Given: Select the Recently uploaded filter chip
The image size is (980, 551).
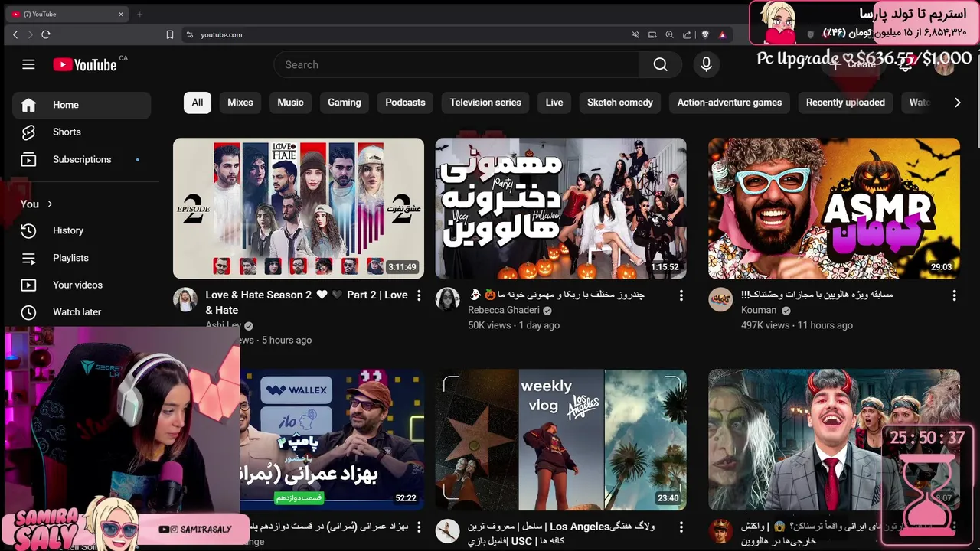Looking at the screenshot, I should [845, 103].
